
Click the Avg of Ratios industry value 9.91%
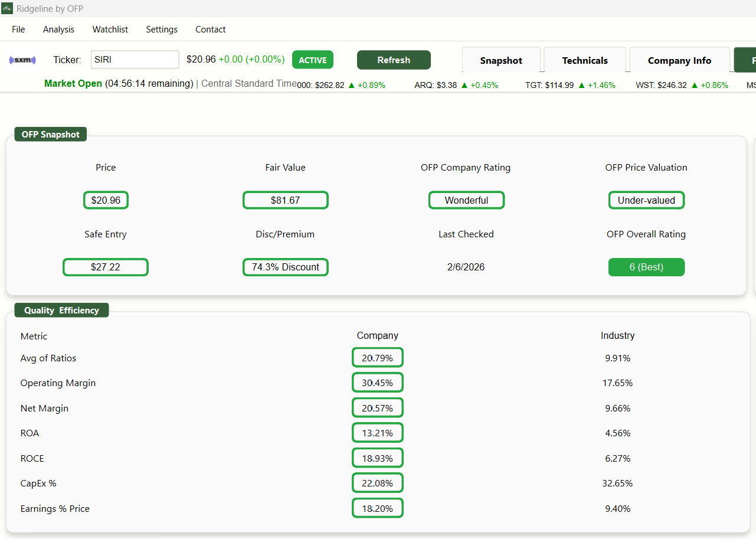617,358
